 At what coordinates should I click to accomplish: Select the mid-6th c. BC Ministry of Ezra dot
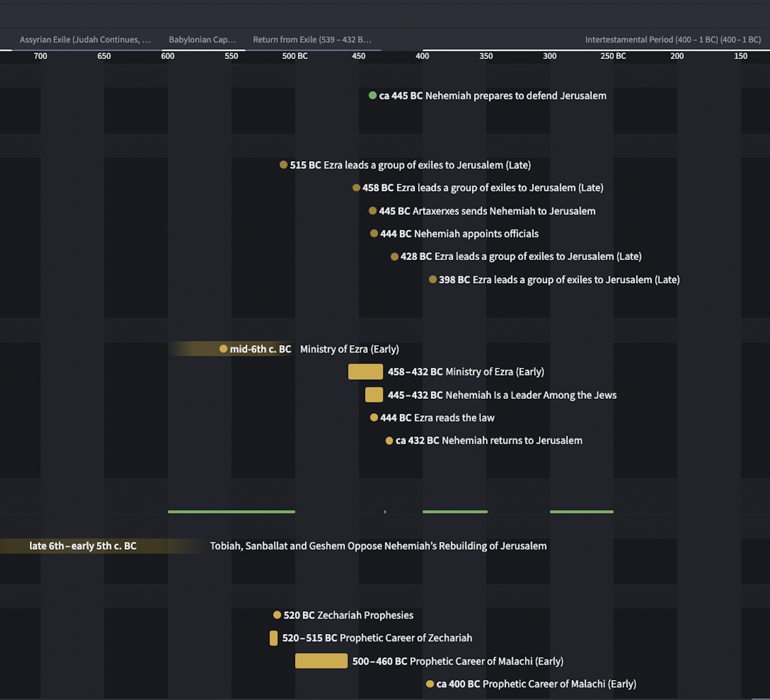[224, 349]
